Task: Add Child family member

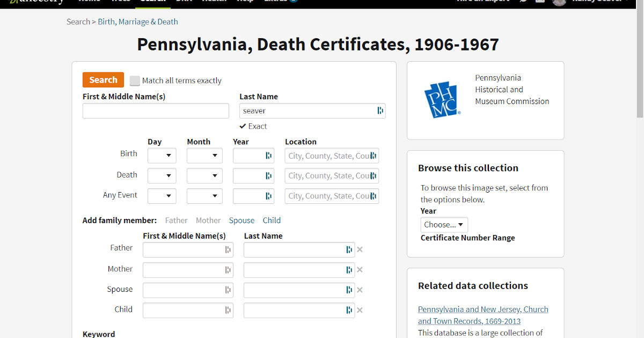Action: pyautogui.click(x=272, y=221)
